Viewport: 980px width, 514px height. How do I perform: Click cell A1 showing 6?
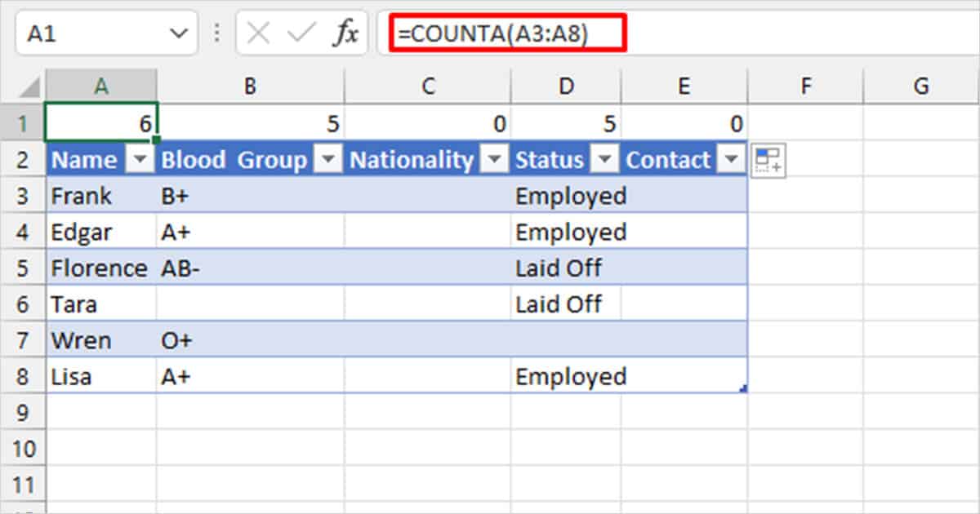(x=101, y=124)
